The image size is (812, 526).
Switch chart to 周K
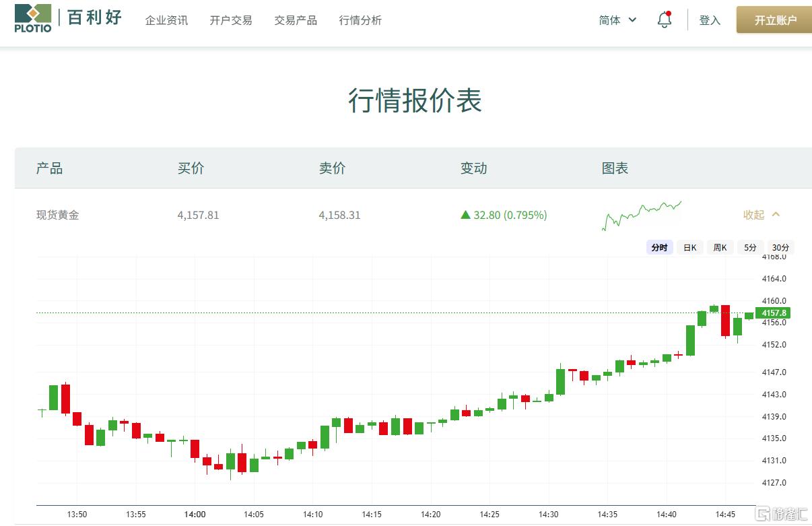pos(720,247)
